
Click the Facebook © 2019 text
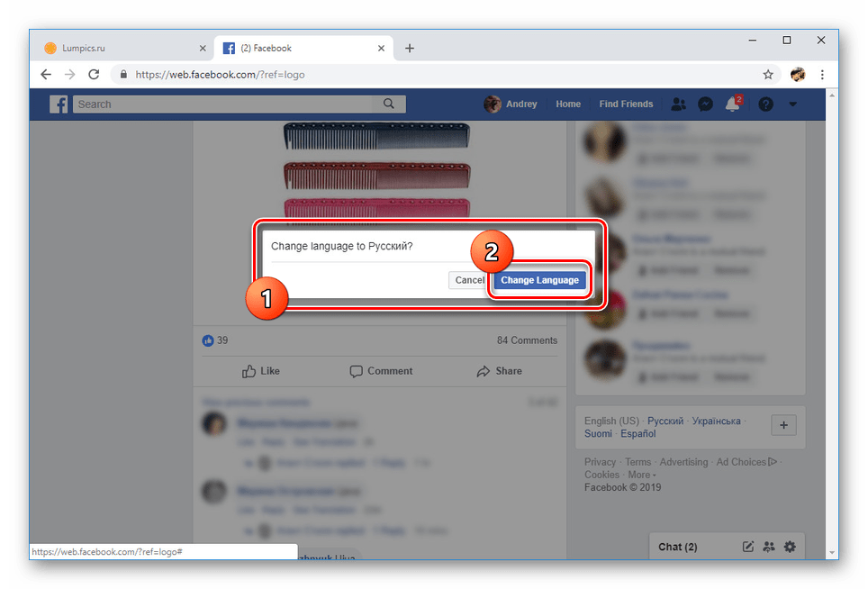click(622, 487)
